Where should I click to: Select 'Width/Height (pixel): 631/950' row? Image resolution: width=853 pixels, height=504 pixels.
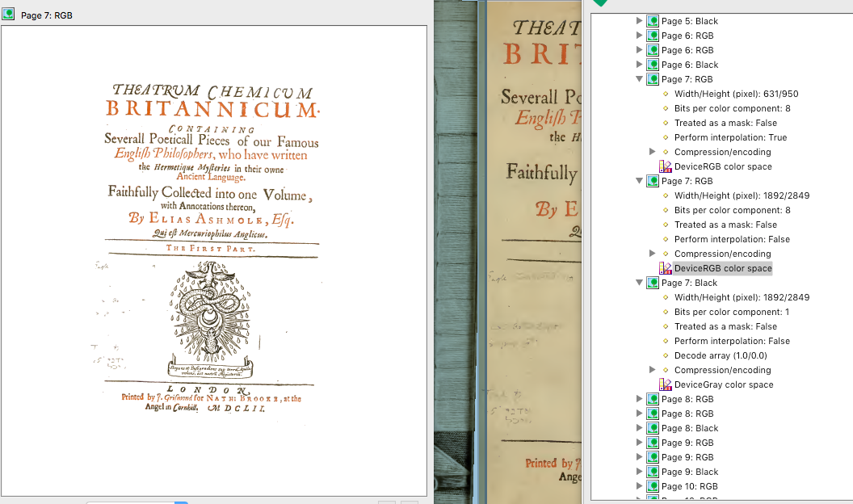tap(737, 94)
